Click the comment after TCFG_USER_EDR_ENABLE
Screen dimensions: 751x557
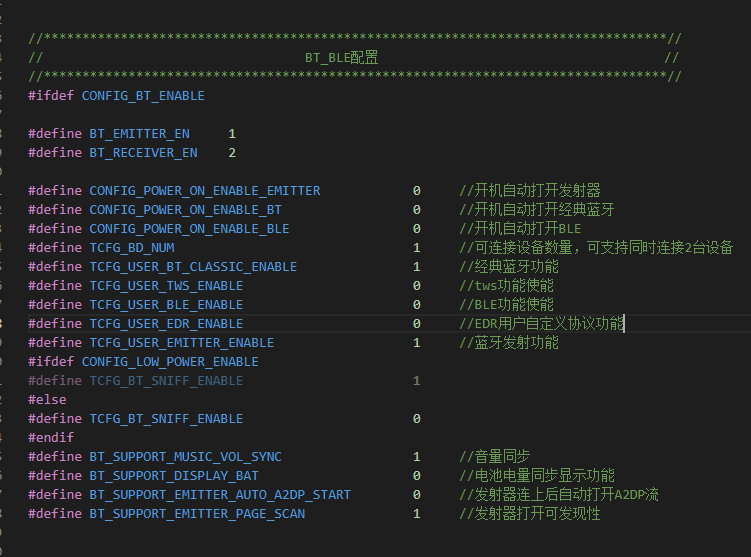(541, 324)
